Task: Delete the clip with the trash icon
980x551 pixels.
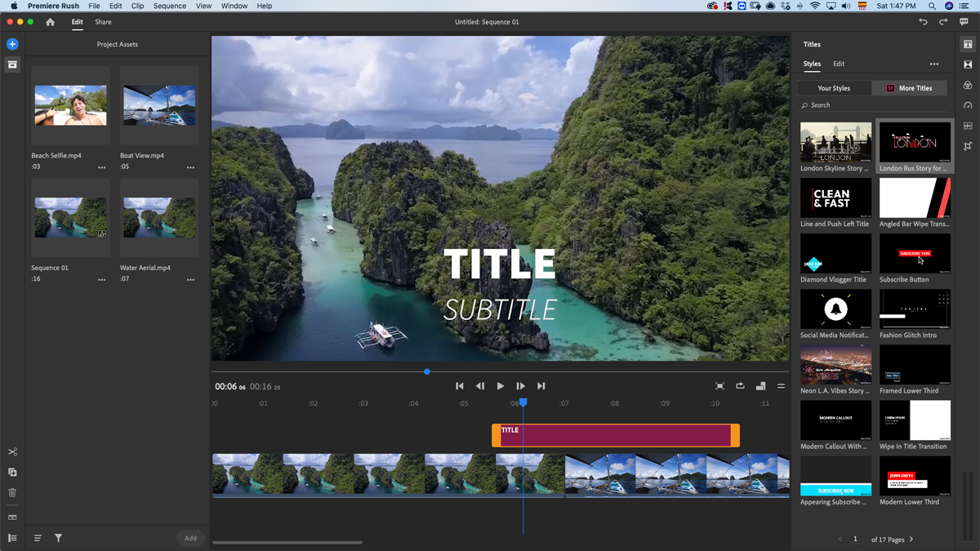Action: pyautogui.click(x=12, y=493)
